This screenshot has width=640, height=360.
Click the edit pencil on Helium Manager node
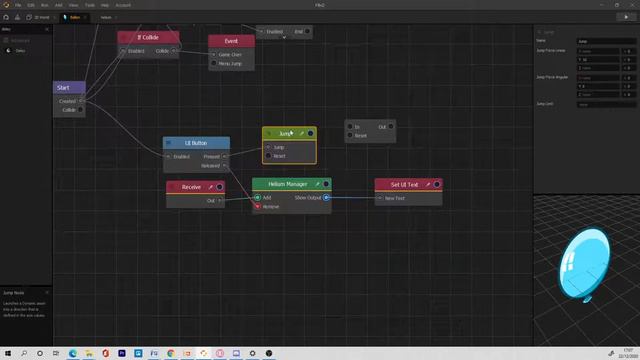(317, 184)
